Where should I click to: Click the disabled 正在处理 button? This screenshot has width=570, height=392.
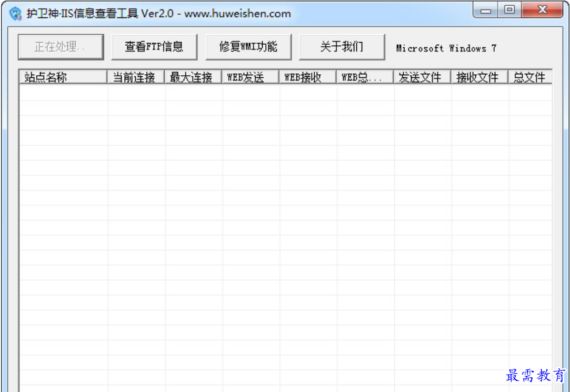pos(61,46)
